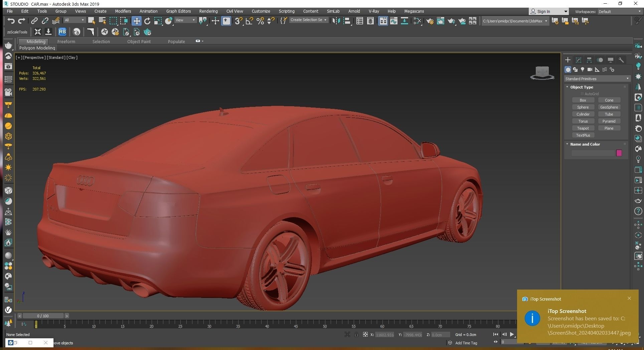Click the Undo arrow icon
This screenshot has height=350, width=644.
(11, 21)
